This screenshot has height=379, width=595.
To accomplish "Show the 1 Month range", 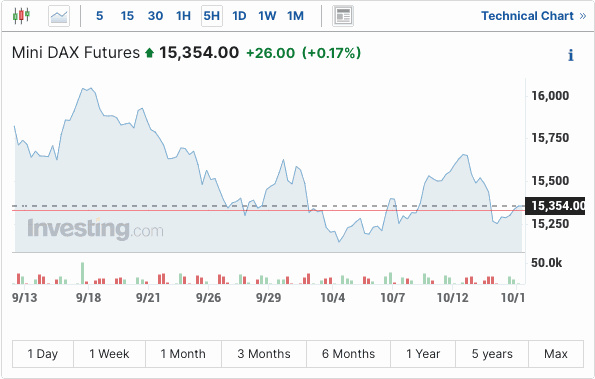I will (183, 354).
